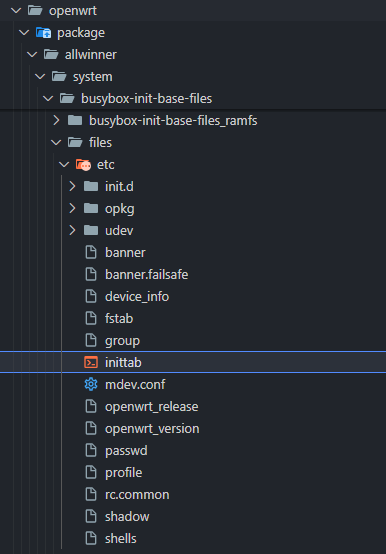
Task: Click the group file icon
Action: [x=91, y=340]
